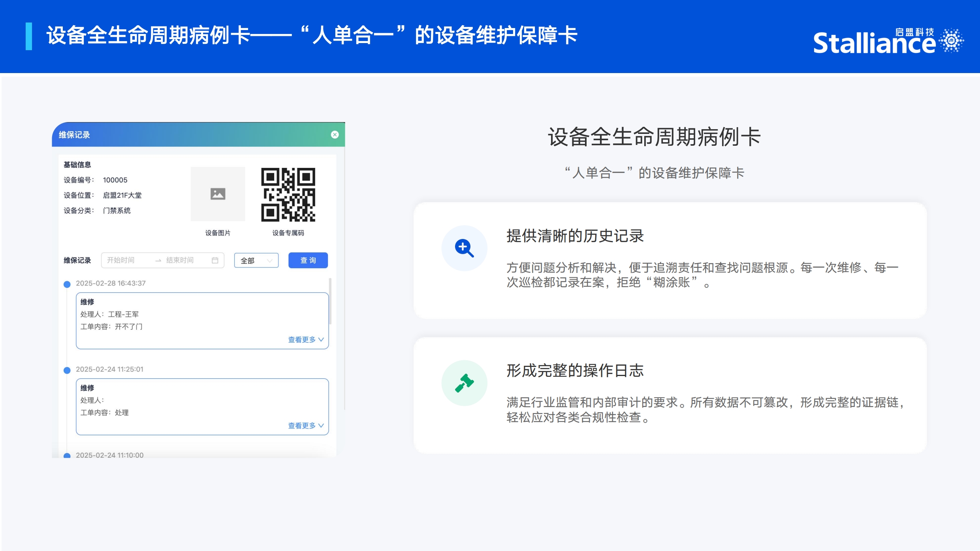This screenshot has height=551, width=980.
Task: Click the magnifier plus icon
Action: (464, 248)
